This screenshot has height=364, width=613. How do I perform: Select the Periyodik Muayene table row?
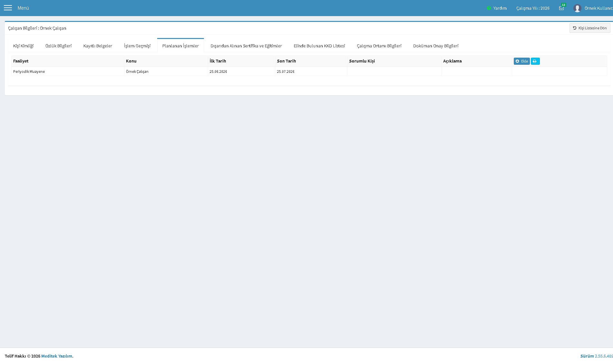(x=309, y=72)
